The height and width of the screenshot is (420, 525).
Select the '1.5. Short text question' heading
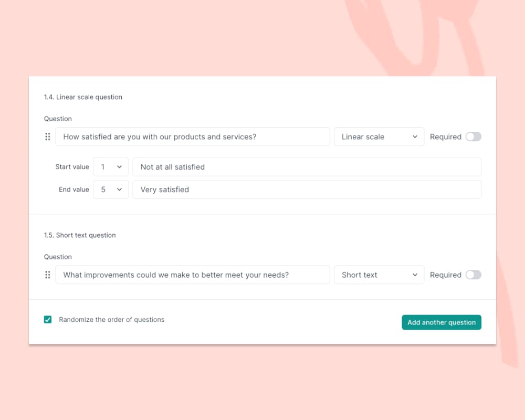pyautogui.click(x=80, y=235)
